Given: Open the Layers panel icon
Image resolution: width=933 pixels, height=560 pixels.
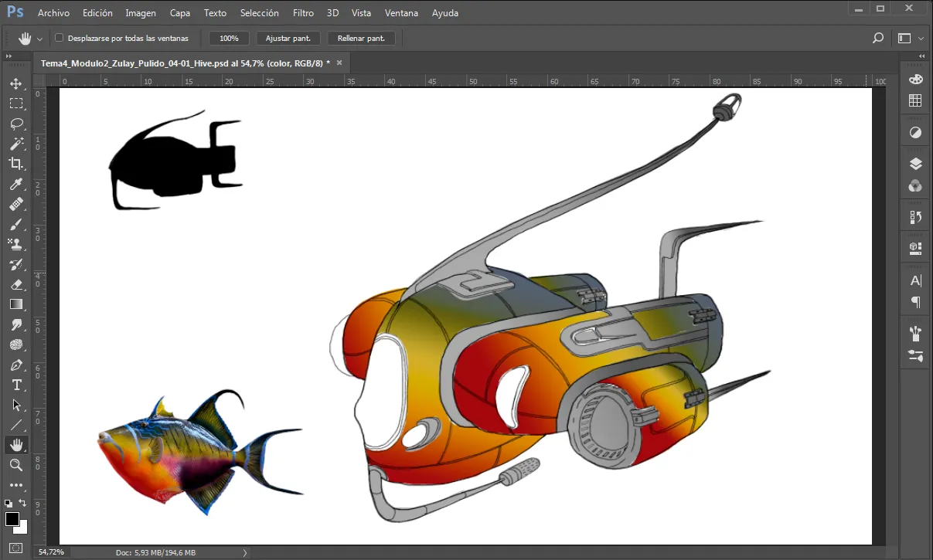Looking at the screenshot, I should (915, 164).
